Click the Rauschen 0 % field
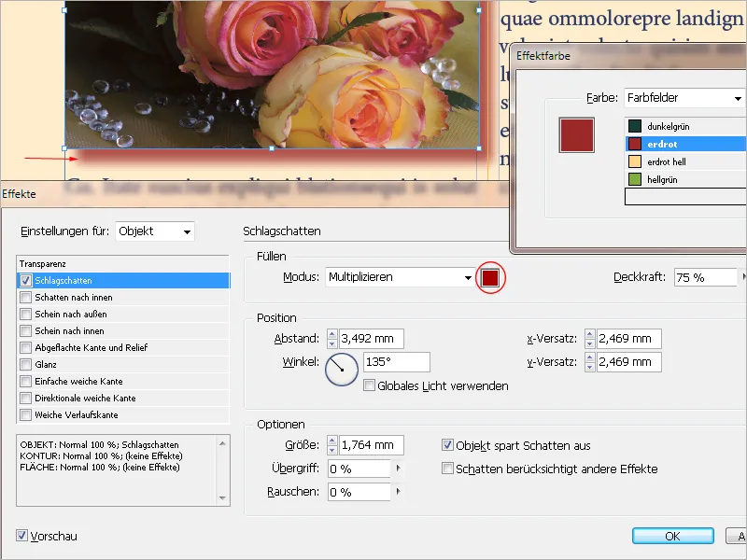The image size is (747, 560). point(359,492)
